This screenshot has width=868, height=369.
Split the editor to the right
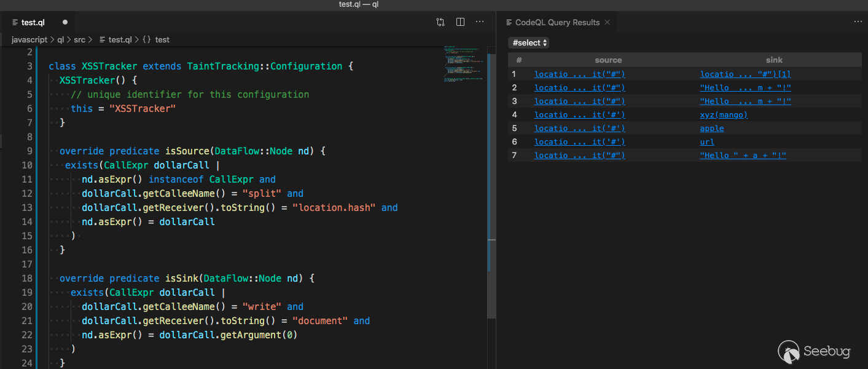(x=460, y=22)
